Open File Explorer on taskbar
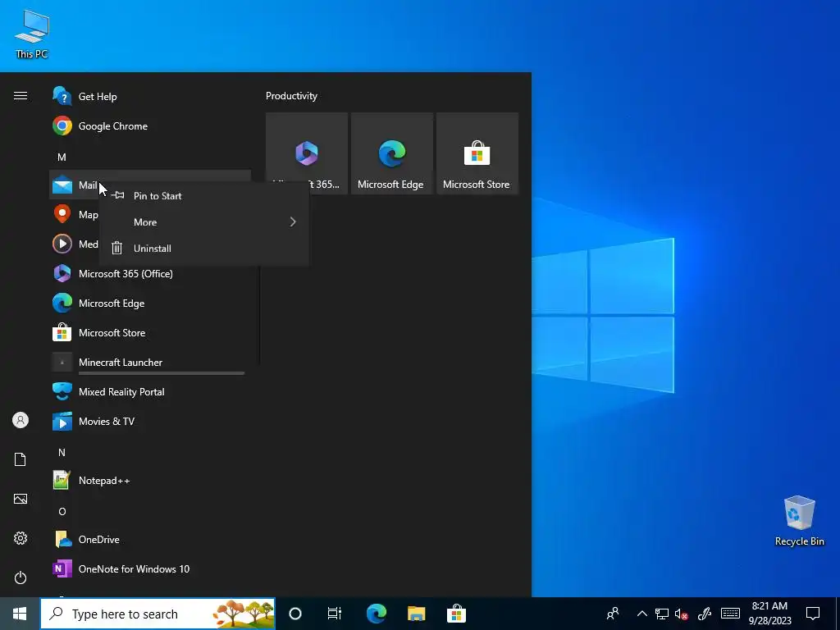The width and height of the screenshot is (840, 630). point(416,614)
